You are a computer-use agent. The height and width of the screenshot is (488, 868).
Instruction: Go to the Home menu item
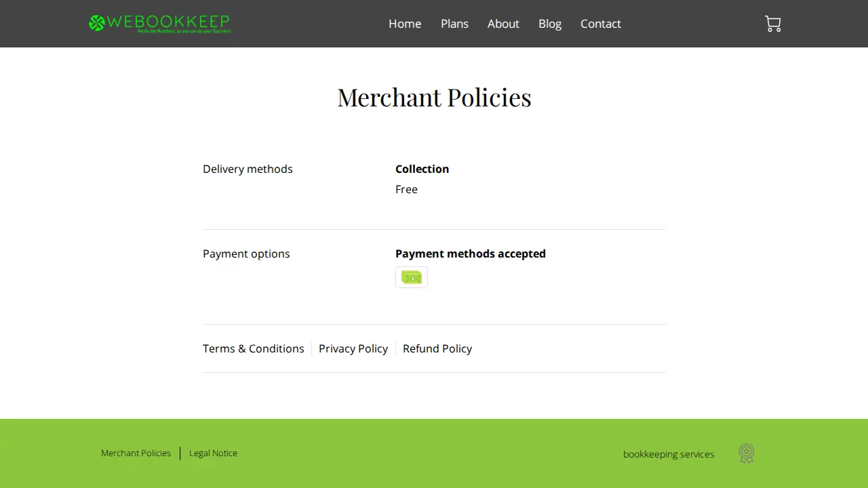pyautogui.click(x=405, y=24)
